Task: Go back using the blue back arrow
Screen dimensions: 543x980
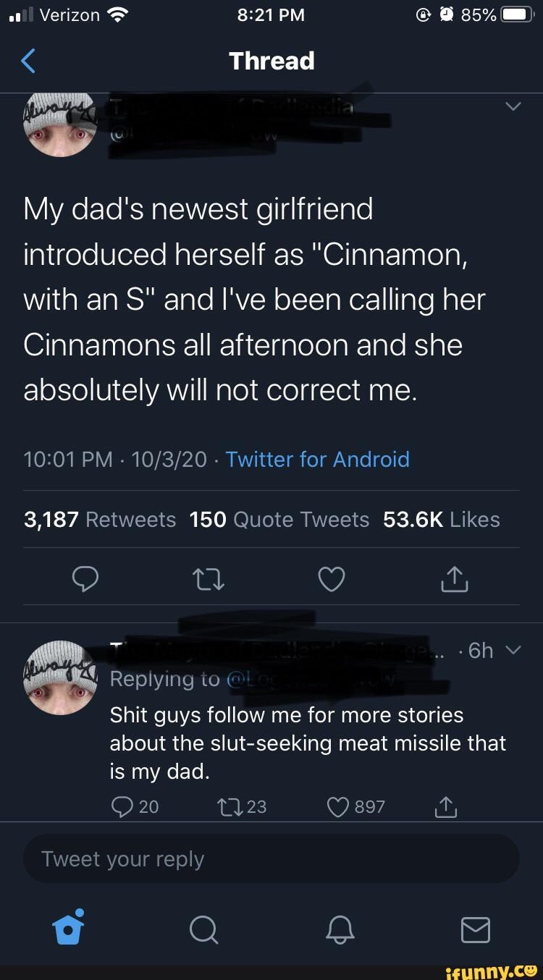Action: pyautogui.click(x=28, y=61)
